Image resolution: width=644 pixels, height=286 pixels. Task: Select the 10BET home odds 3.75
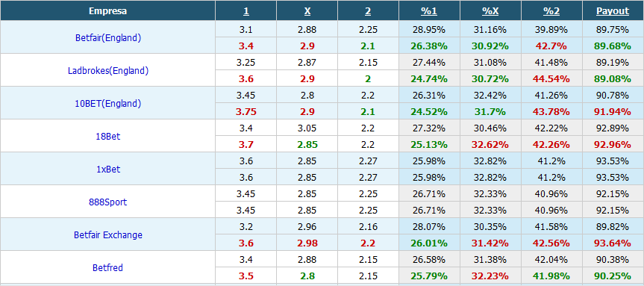246,112
